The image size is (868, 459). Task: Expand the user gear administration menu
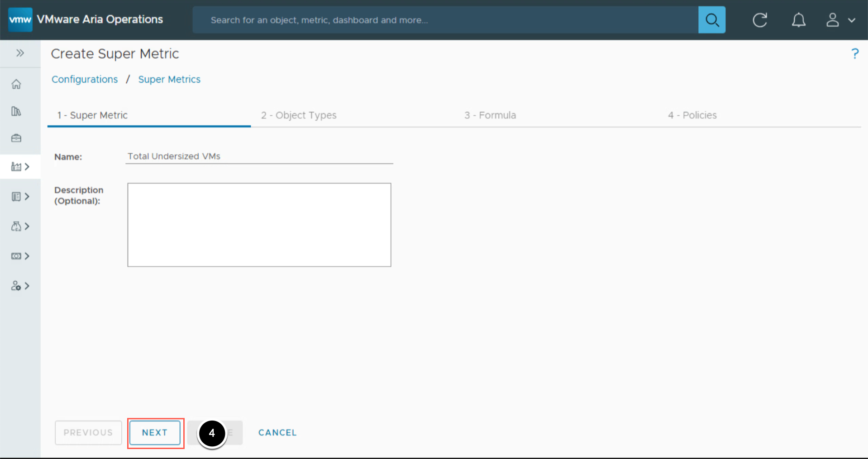20,286
